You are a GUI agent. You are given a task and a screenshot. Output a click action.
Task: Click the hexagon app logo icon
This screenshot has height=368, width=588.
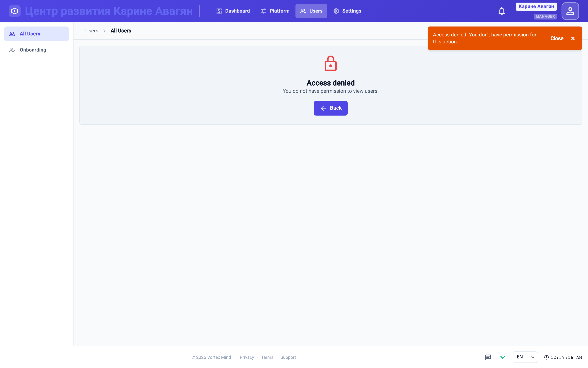15,11
